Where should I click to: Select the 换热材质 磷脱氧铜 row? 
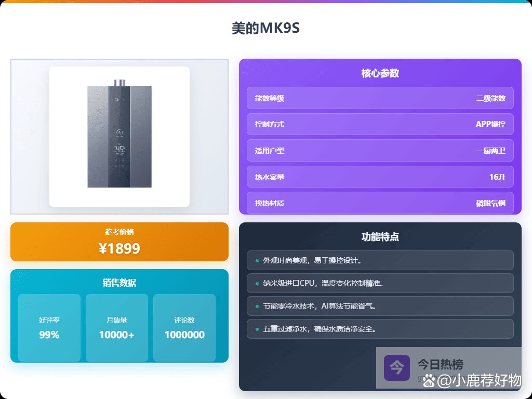point(380,203)
